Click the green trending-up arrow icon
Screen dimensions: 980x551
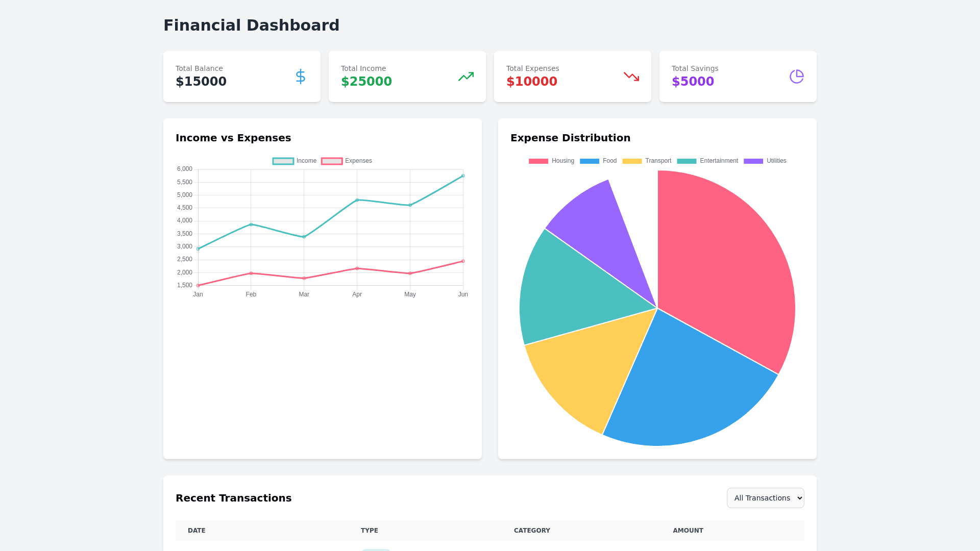[x=466, y=77]
